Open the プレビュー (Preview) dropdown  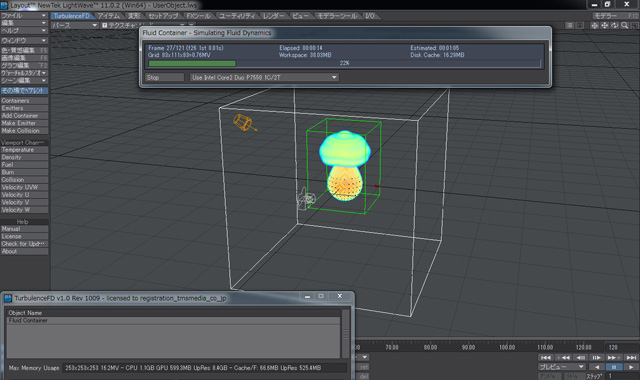(x=562, y=367)
